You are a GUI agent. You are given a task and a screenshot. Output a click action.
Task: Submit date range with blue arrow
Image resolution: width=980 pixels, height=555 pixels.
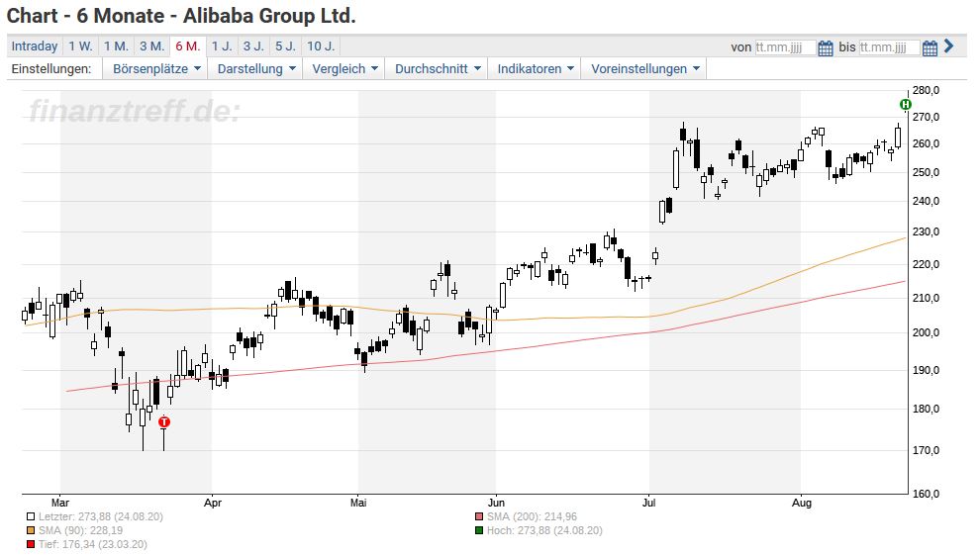[948, 46]
